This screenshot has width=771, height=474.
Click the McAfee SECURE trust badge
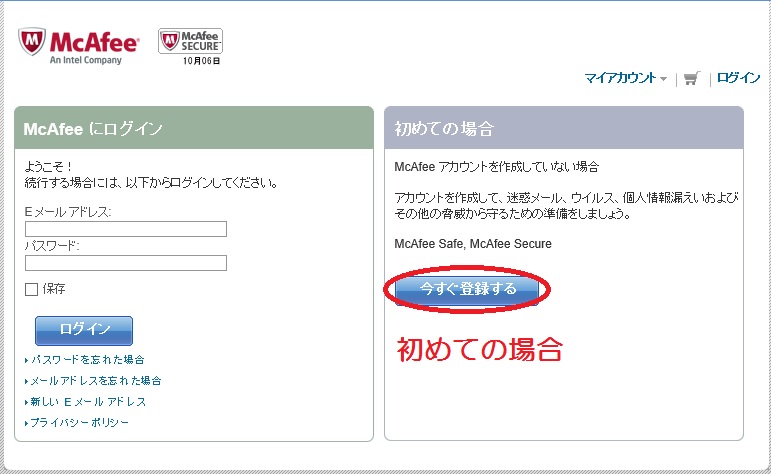point(190,41)
